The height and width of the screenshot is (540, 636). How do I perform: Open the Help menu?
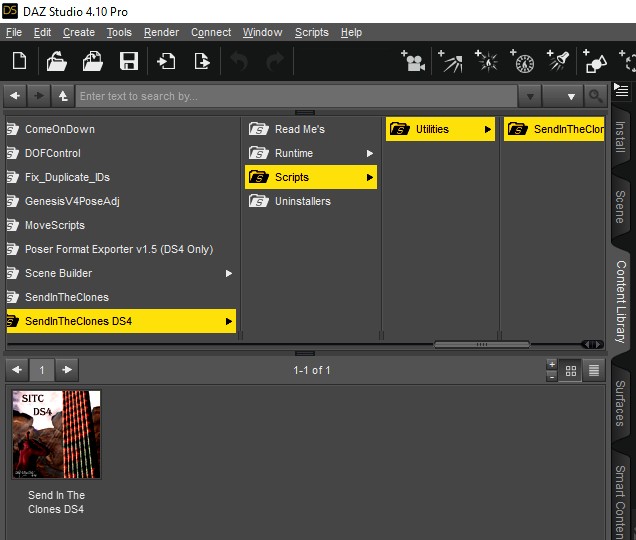351,32
